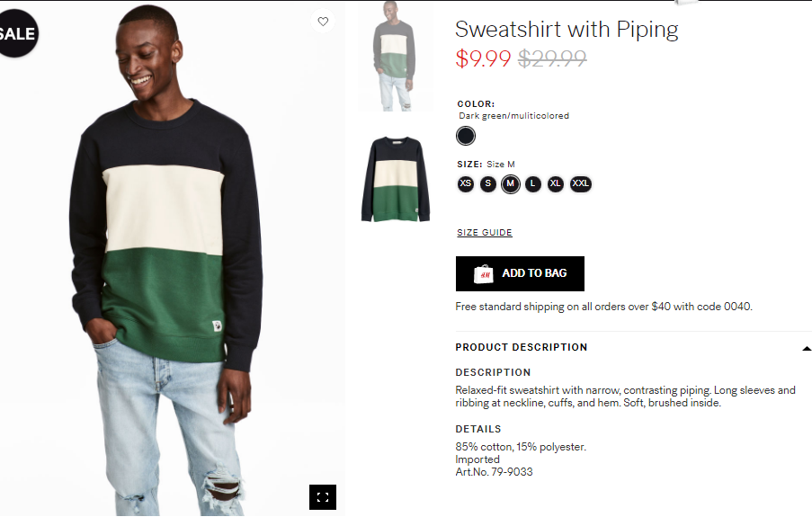Screen dimensions: 812x517
Task: Select size M
Action: tap(510, 184)
